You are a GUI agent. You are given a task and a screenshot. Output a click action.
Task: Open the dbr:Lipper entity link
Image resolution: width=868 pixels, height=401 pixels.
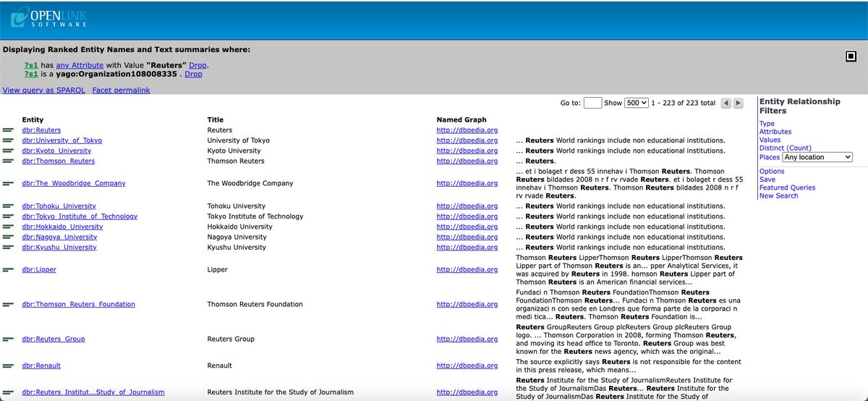pos(39,270)
